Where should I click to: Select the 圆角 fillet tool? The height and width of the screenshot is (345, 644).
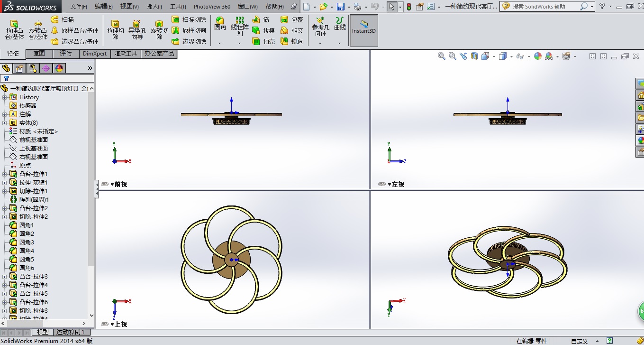(x=220, y=24)
